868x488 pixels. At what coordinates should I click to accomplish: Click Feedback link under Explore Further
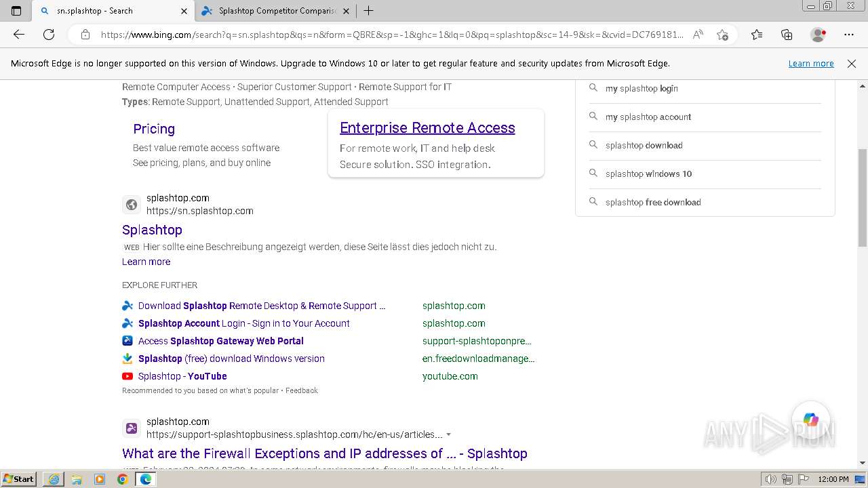coord(302,390)
